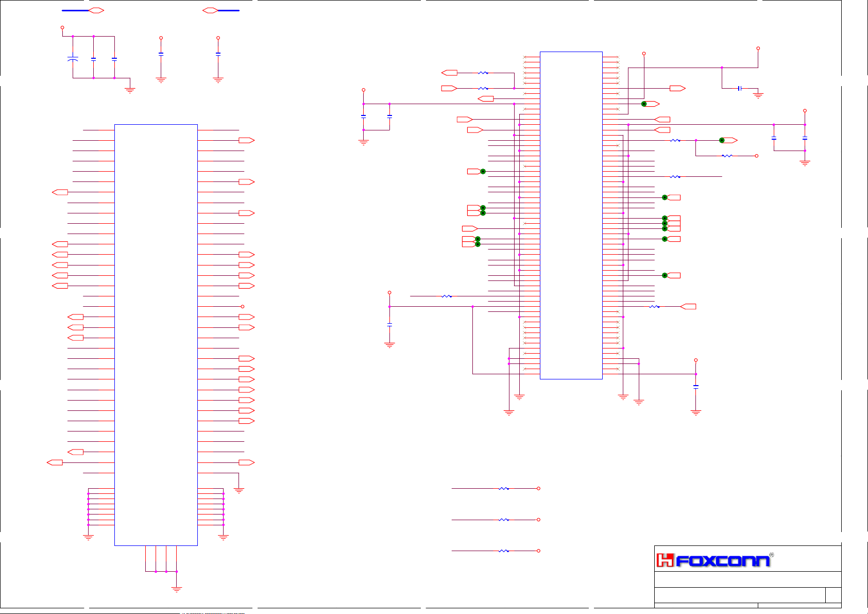Select resistor attached to the open terminal, upper right
The width and height of the screenshot is (868, 614).
[x=727, y=156]
